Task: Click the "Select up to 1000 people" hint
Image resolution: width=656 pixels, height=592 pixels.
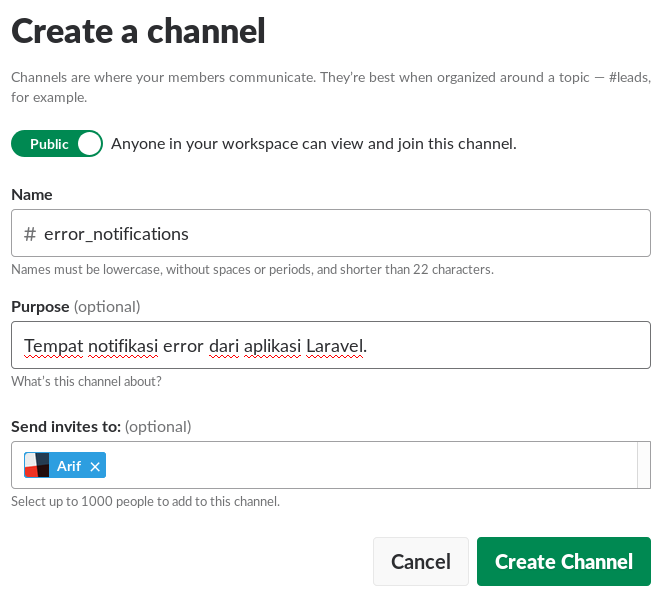Action: point(145,501)
